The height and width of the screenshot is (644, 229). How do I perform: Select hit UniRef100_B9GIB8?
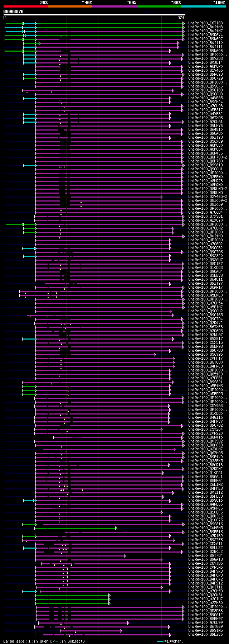(x=205, y=90)
